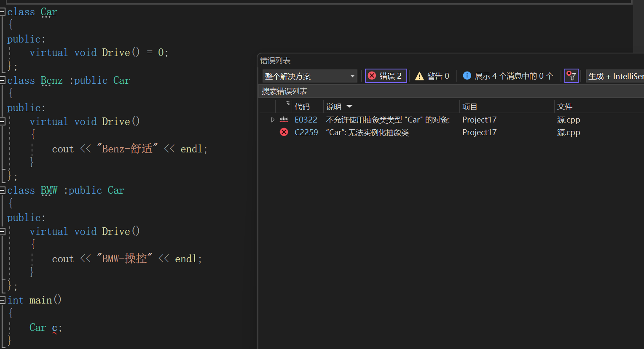644x349 pixels.
Task: Open the E0322 error code link
Action: click(x=306, y=120)
